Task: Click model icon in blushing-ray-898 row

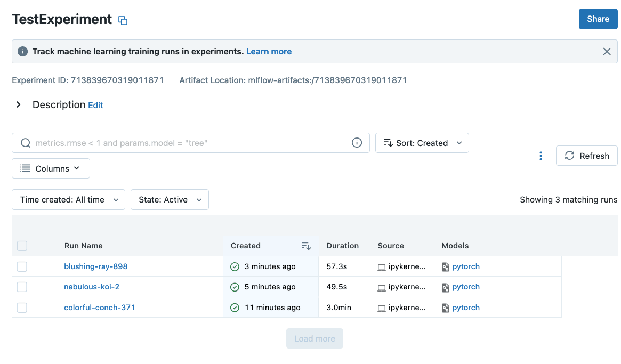Action: [445, 267]
